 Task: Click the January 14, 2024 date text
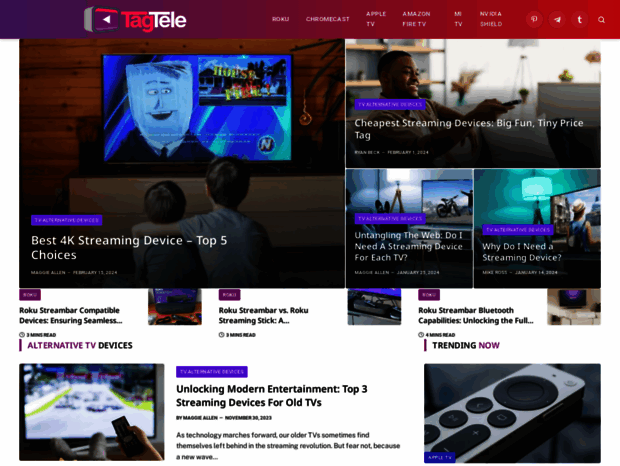click(x=536, y=272)
